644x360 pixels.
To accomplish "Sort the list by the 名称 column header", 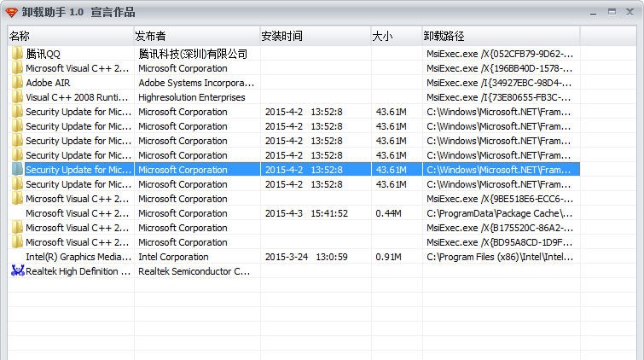I will 71,36.
